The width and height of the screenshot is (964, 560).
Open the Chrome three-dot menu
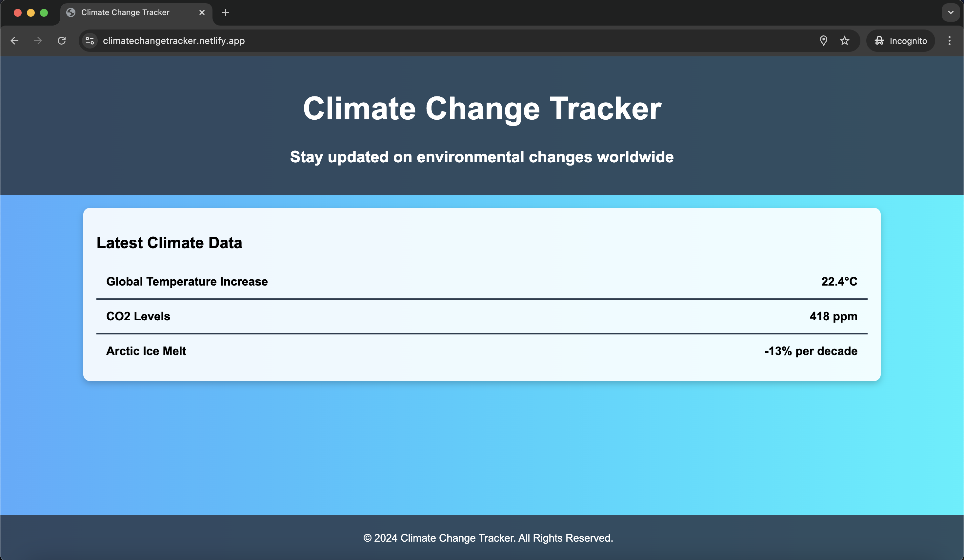pyautogui.click(x=950, y=41)
